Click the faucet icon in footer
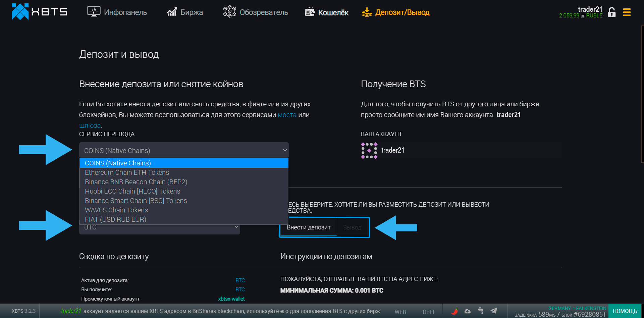Screen dimensions: 644x318 481,311
